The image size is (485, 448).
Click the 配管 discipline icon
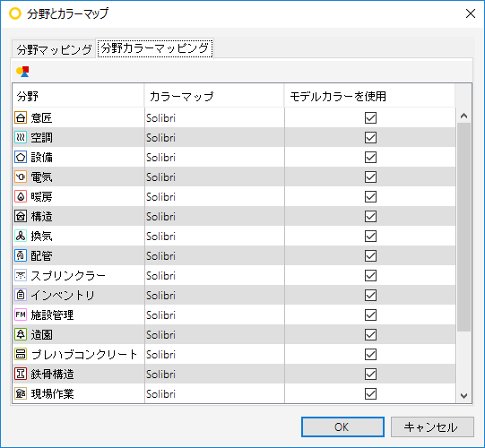pos(21,255)
